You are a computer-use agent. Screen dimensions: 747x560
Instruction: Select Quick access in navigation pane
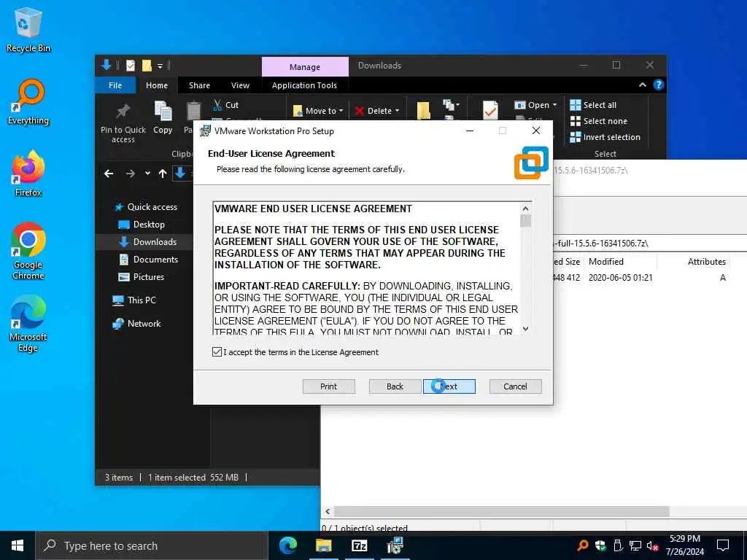pos(146,206)
